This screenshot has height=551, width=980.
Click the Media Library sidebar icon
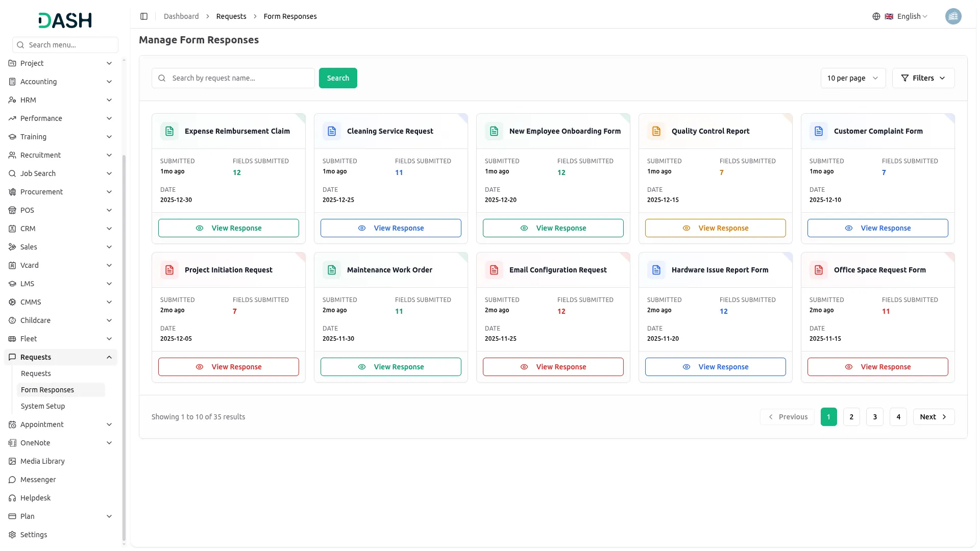pos(12,461)
